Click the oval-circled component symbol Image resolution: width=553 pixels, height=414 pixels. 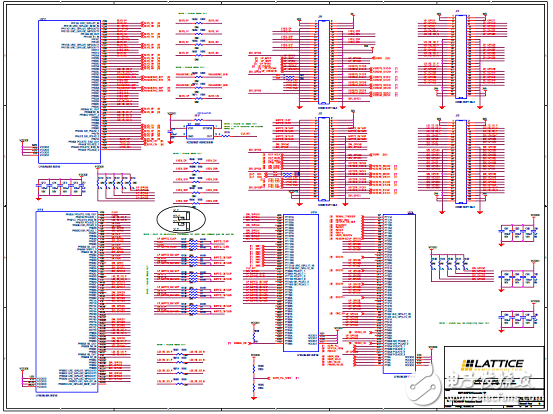click(x=181, y=219)
